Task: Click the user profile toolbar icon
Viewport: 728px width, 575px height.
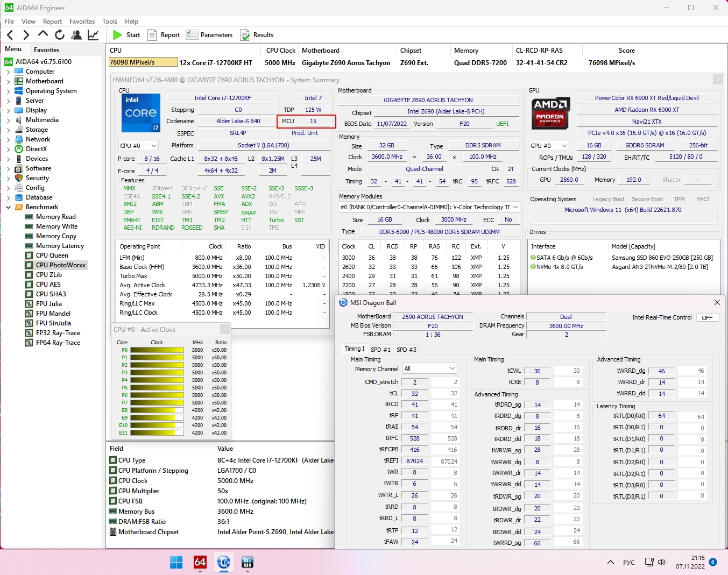Action: click(77, 35)
